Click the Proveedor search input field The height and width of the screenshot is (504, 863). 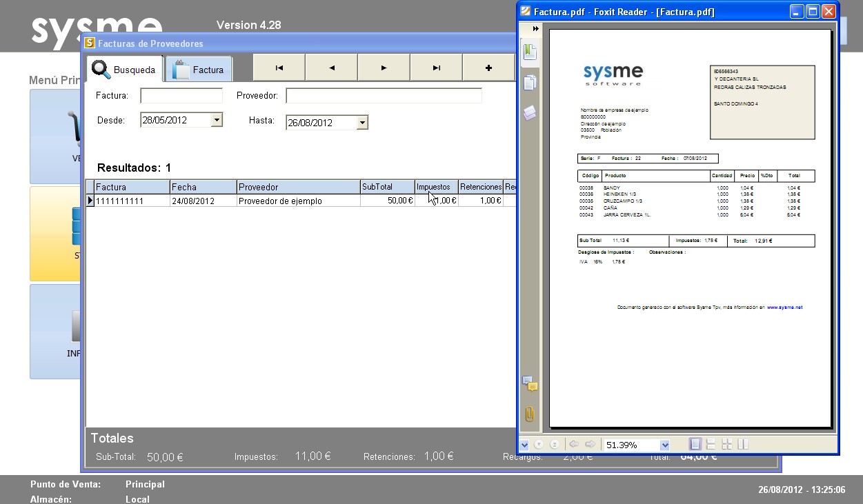[x=384, y=96]
